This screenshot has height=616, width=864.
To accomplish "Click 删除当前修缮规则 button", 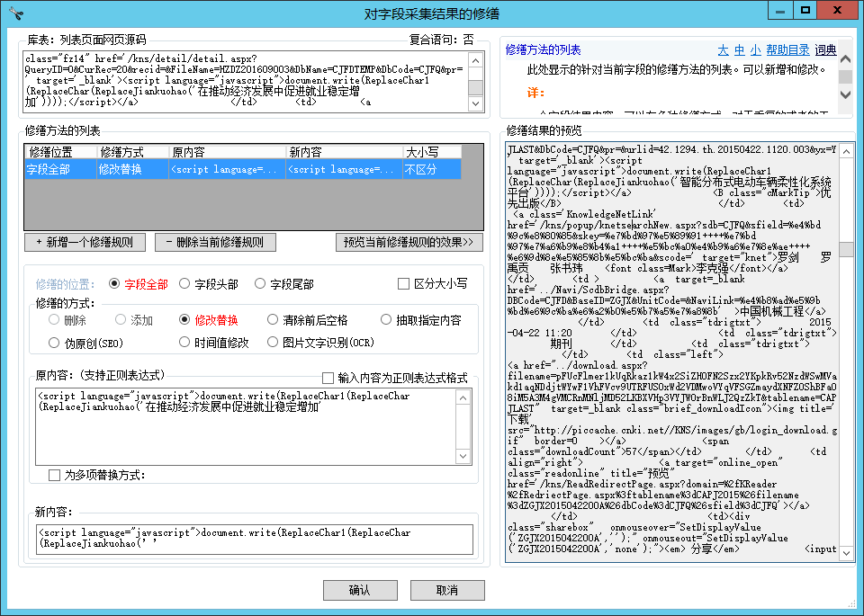I will 215,242.
